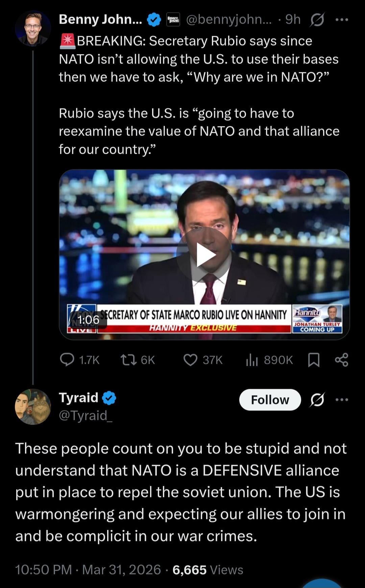
Task: Play the Rubio Hannity video
Action: [204, 255]
